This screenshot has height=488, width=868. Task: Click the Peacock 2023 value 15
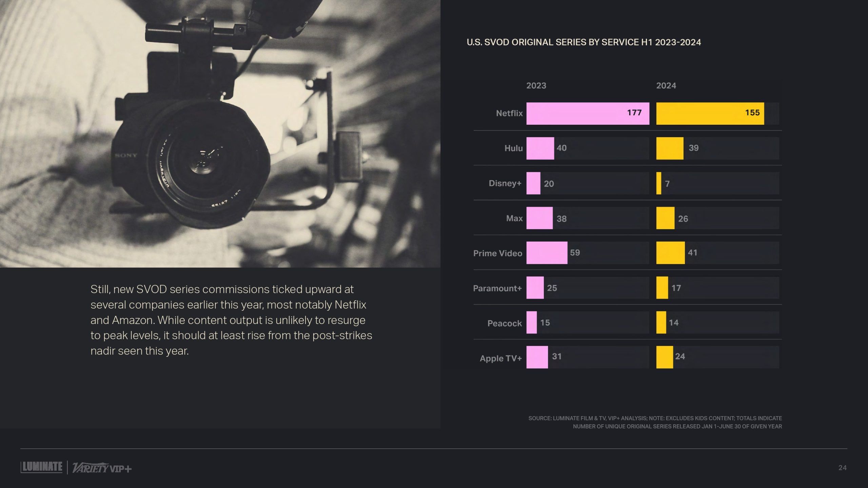point(545,323)
